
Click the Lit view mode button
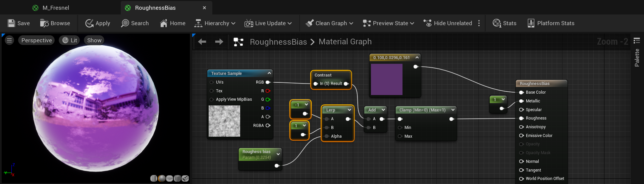coord(70,40)
